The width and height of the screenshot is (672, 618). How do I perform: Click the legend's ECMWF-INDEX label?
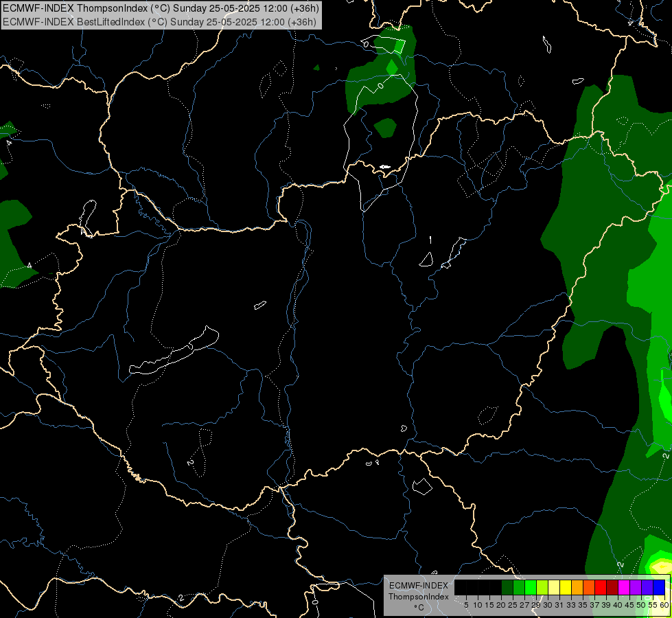point(419,586)
